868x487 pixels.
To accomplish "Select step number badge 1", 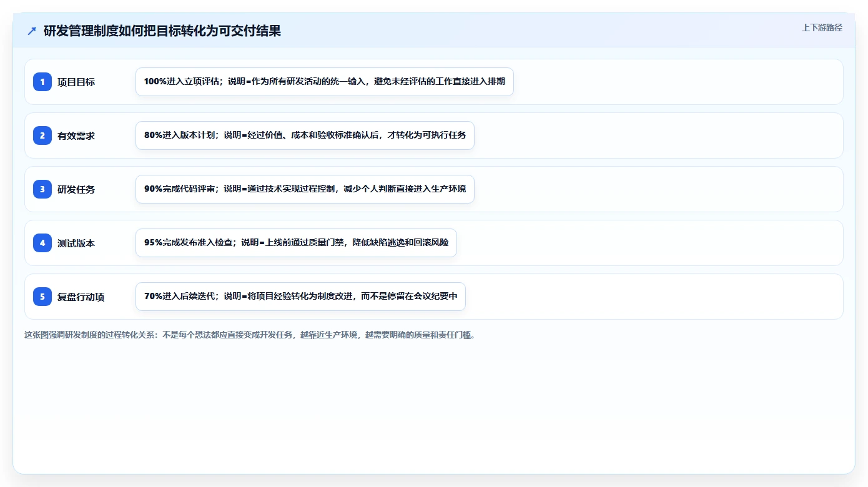I will [x=42, y=82].
